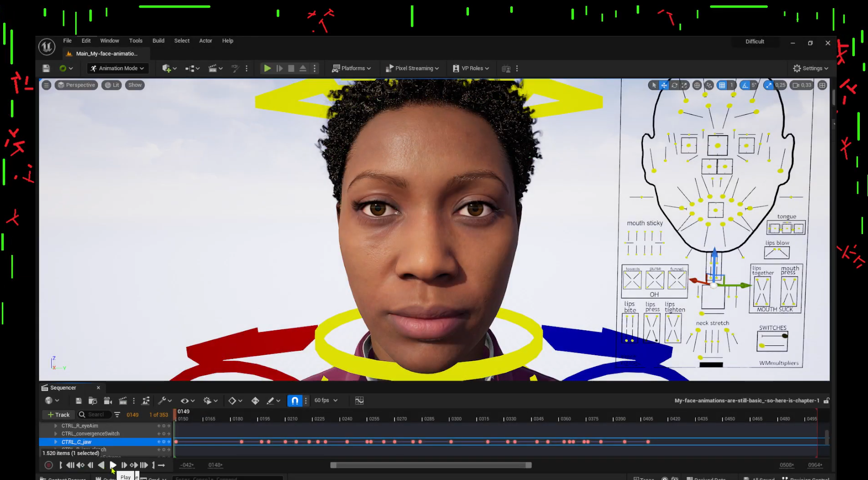Open the Sequencer curve editor icon
Screen dimensions: 868x480
359,401
